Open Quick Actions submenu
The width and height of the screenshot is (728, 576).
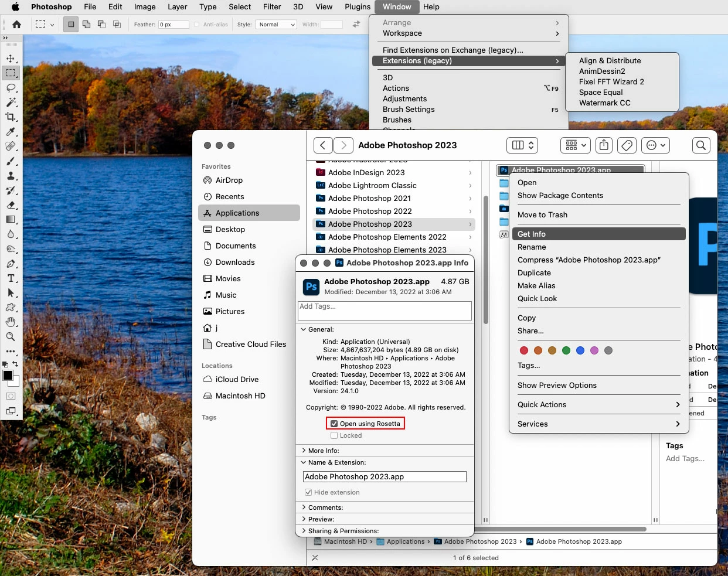pos(599,405)
